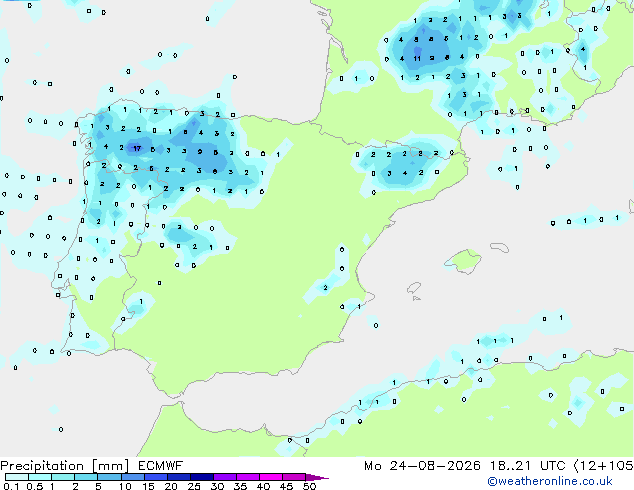Viewport: 634px width, 490px height.
Task: Click the ECMWF model label
Action: [x=161, y=466]
